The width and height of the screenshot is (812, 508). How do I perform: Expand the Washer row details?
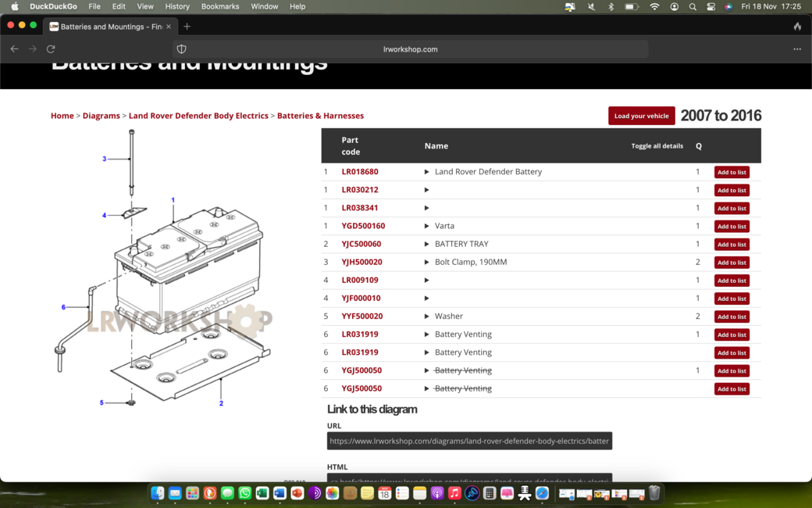[x=427, y=317]
